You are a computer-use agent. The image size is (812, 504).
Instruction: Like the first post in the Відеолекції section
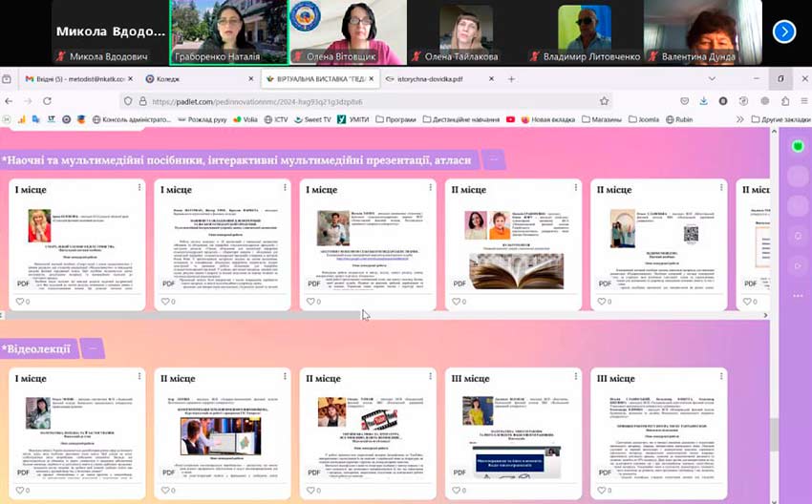pyautogui.click(x=20, y=490)
